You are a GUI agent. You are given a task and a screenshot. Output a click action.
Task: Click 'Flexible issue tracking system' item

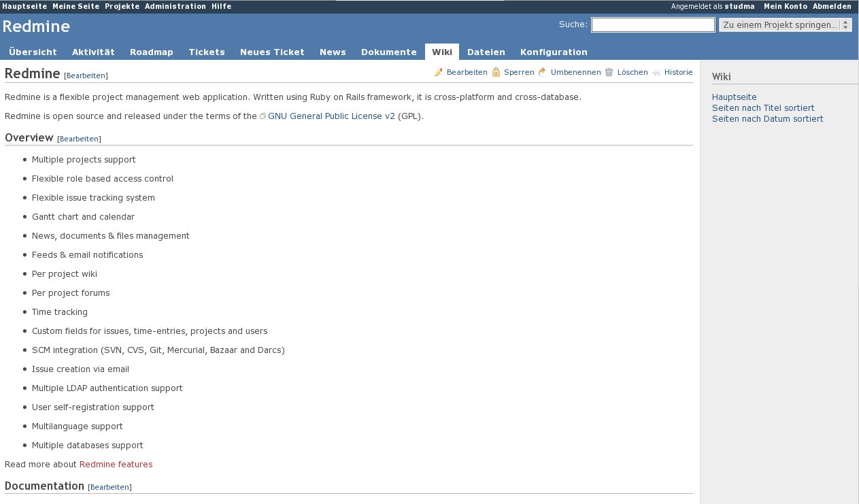[x=93, y=198]
